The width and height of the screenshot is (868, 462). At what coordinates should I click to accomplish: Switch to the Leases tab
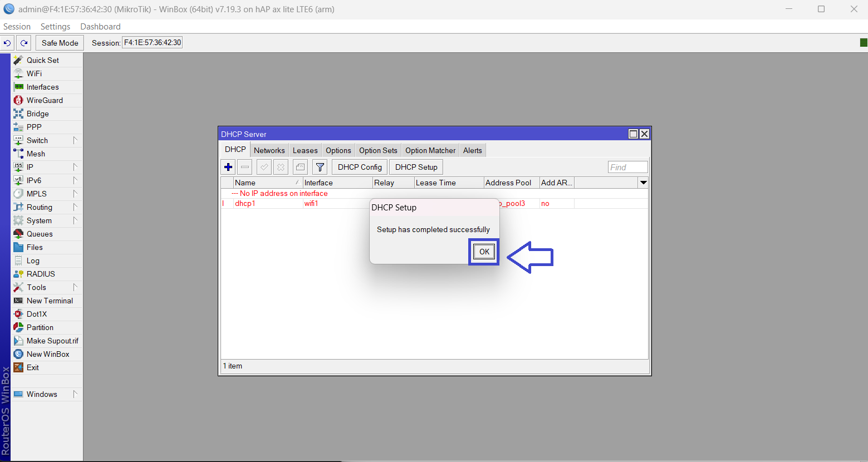point(305,150)
